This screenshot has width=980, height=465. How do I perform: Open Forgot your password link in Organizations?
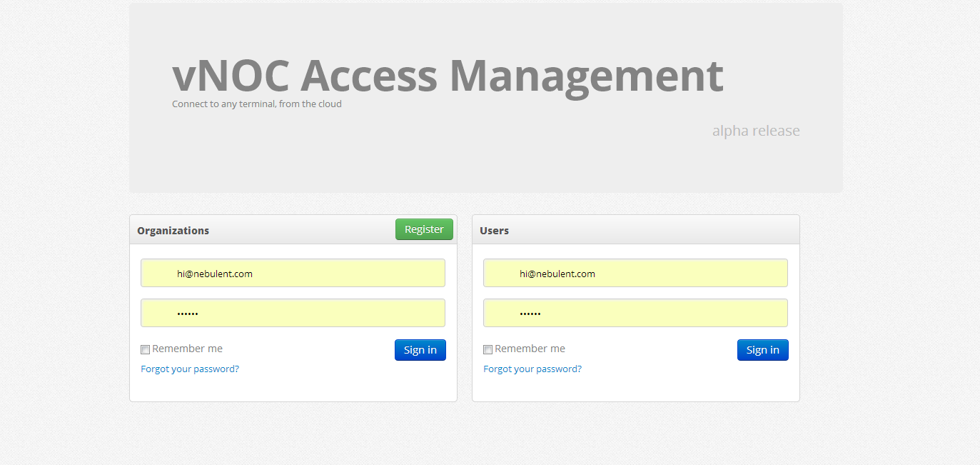(190, 369)
